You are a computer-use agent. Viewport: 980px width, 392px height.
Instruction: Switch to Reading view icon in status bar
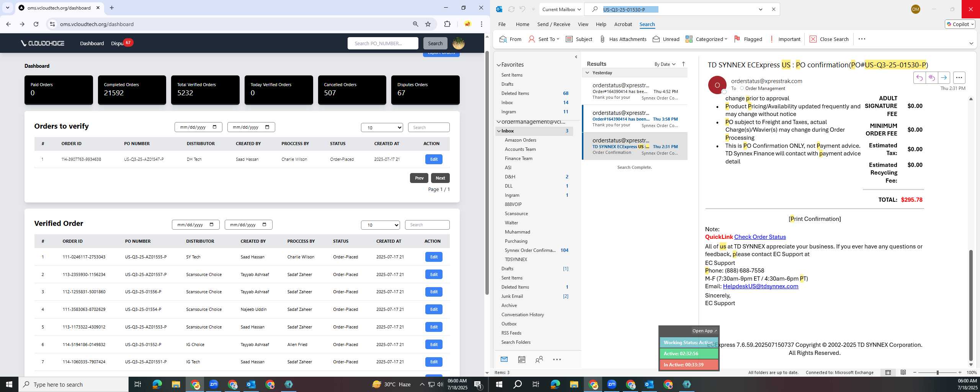click(x=903, y=372)
